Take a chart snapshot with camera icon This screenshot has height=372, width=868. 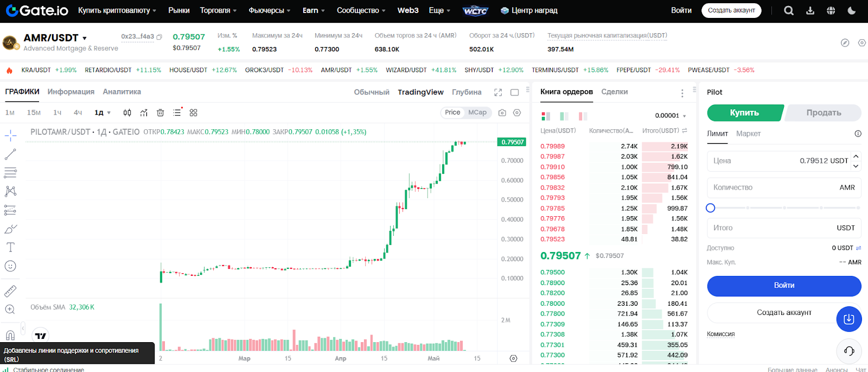[502, 112]
